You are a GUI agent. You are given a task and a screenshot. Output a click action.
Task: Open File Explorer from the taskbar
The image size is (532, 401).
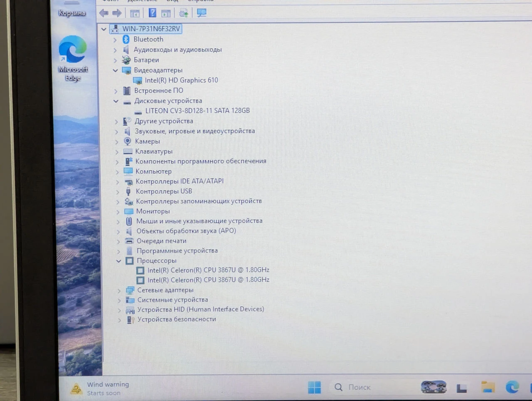(x=488, y=387)
